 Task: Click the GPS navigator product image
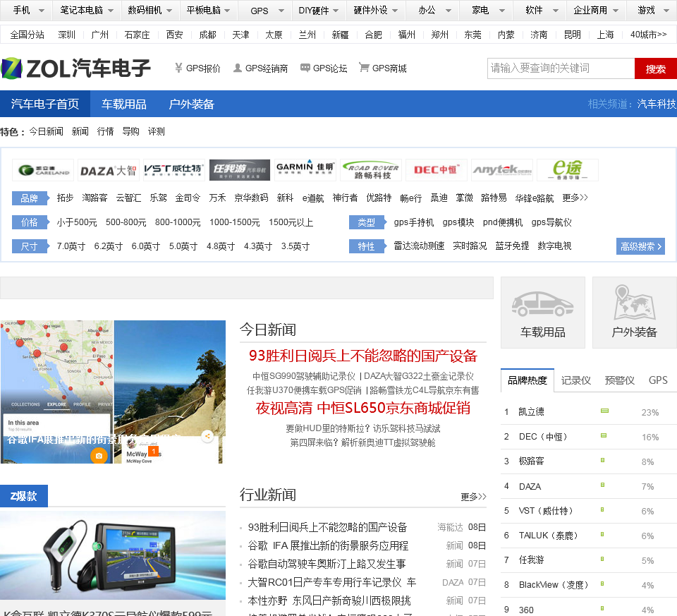pyautogui.click(x=113, y=556)
